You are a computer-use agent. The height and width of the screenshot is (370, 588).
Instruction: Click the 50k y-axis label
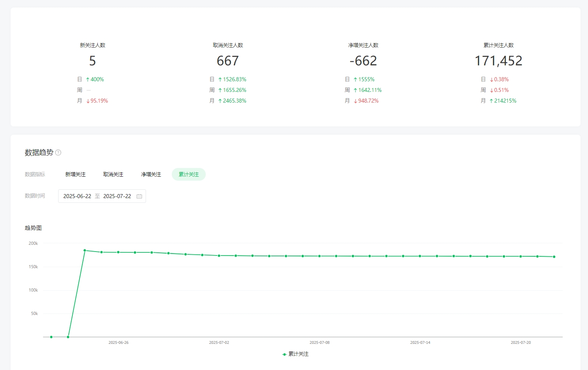34,314
